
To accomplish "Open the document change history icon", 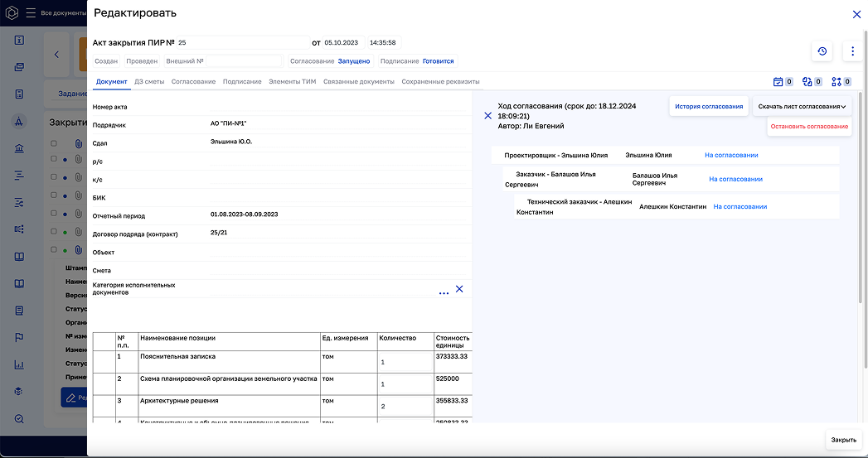I will [x=822, y=51].
